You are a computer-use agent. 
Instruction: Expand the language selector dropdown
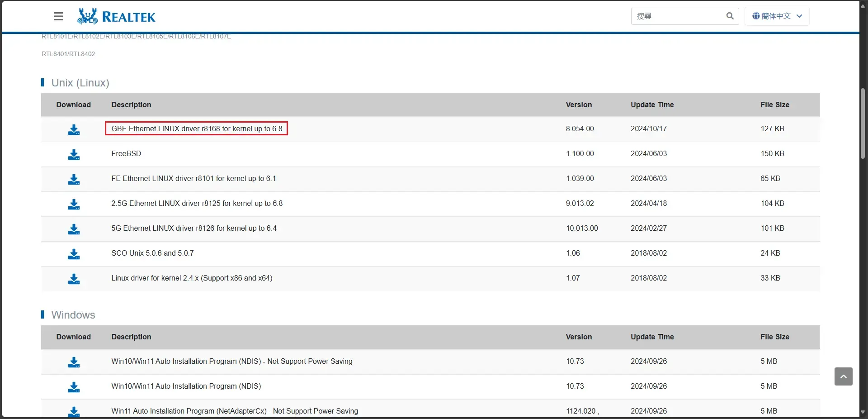click(799, 16)
